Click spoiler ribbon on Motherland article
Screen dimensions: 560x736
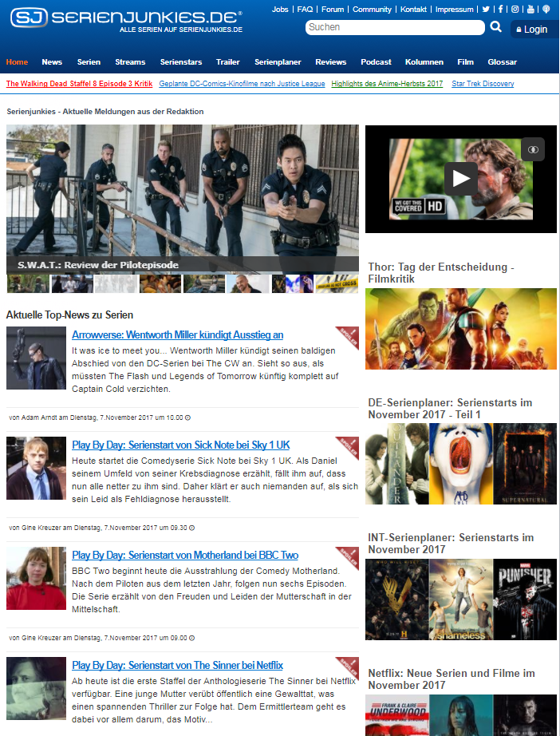click(348, 559)
